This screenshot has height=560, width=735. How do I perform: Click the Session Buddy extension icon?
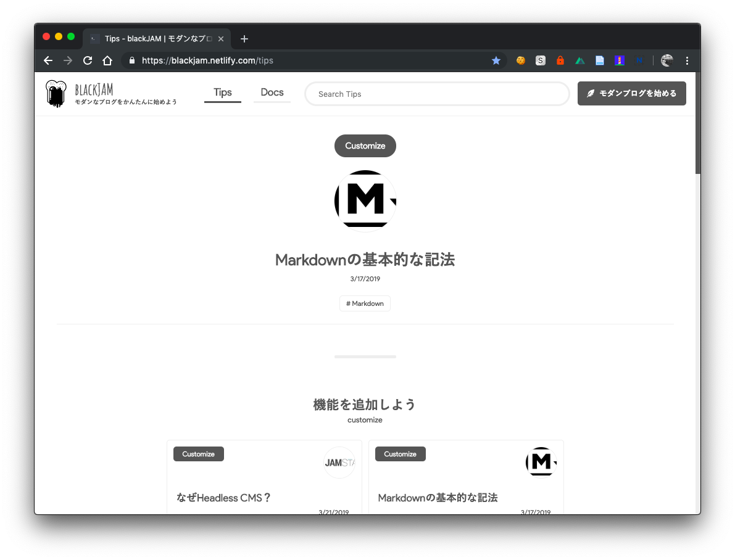tap(540, 60)
